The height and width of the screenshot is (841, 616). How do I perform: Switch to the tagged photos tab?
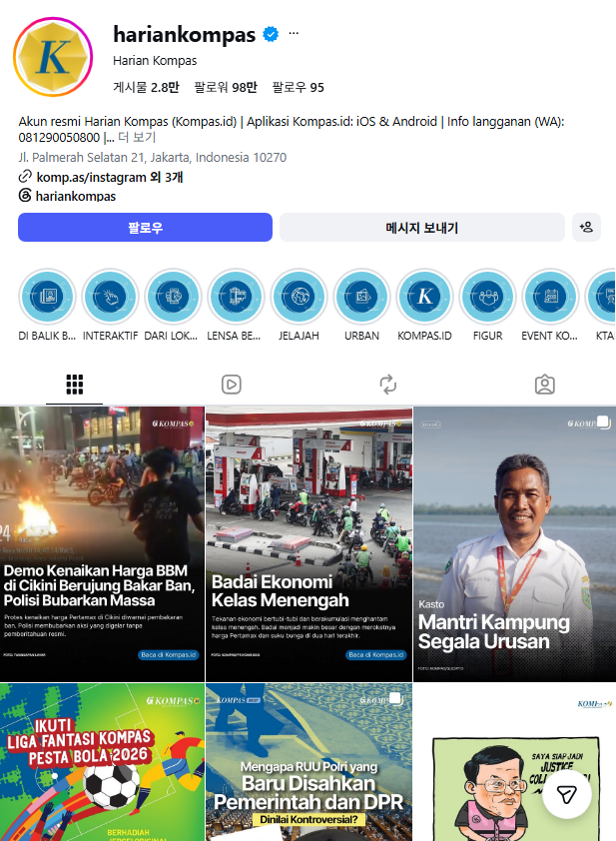coord(545,385)
